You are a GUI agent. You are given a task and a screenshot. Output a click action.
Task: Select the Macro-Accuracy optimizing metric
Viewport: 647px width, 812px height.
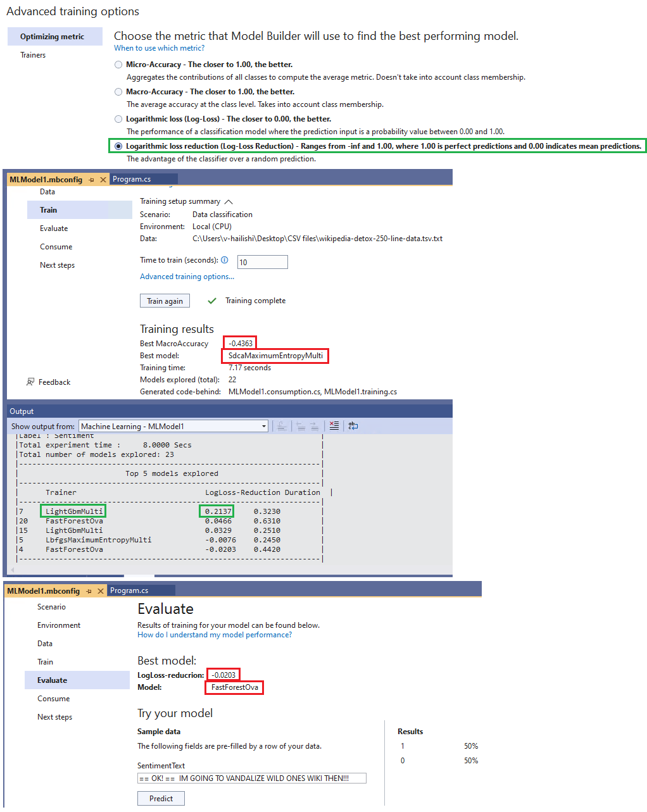coord(118,91)
